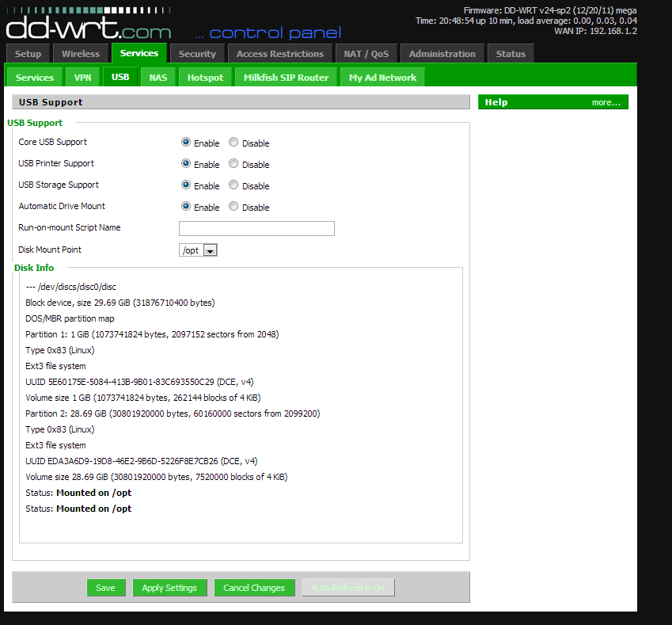Toggle the Auto-Refresh is On button
The width and height of the screenshot is (672, 625).
(347, 588)
